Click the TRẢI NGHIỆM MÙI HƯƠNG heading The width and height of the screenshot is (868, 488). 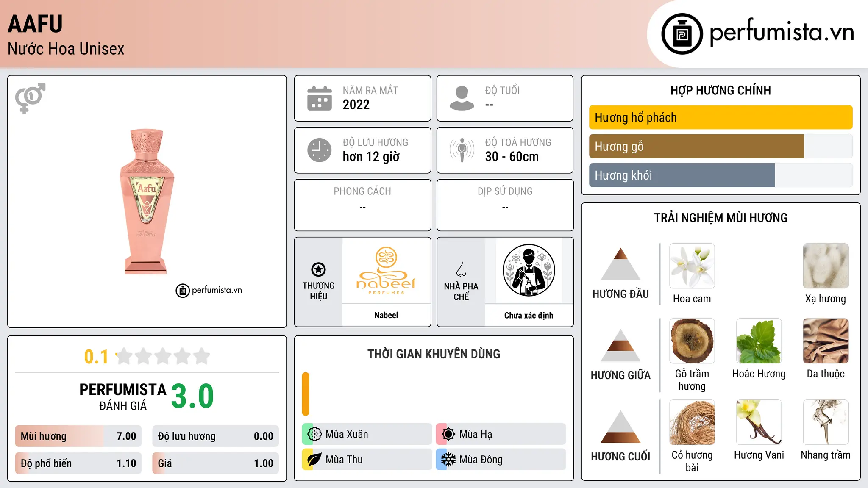pos(721,218)
